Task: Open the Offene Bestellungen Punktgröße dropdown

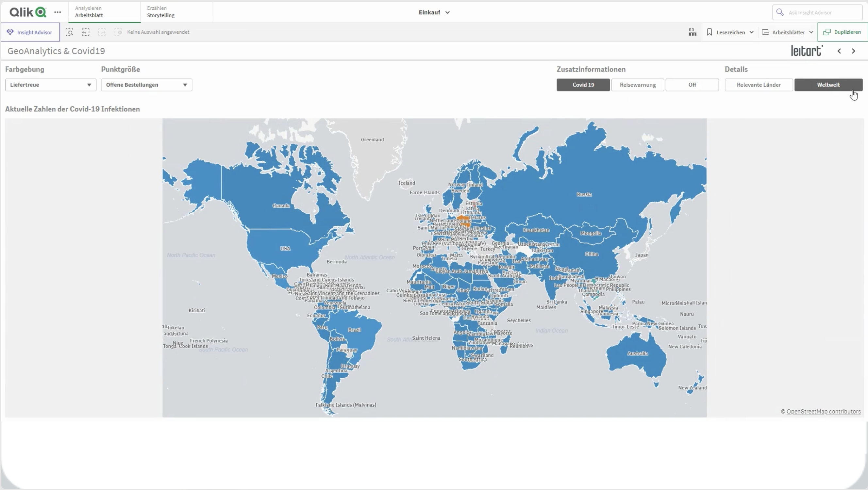Action: (147, 85)
